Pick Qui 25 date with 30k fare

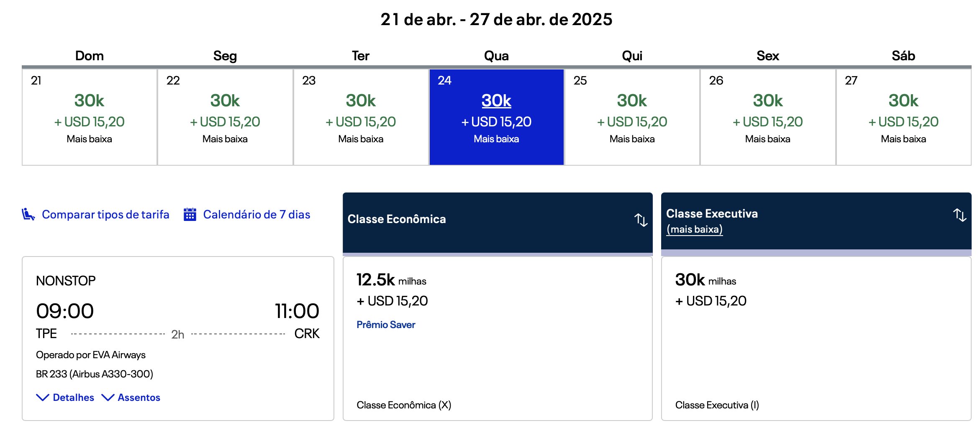tap(632, 117)
